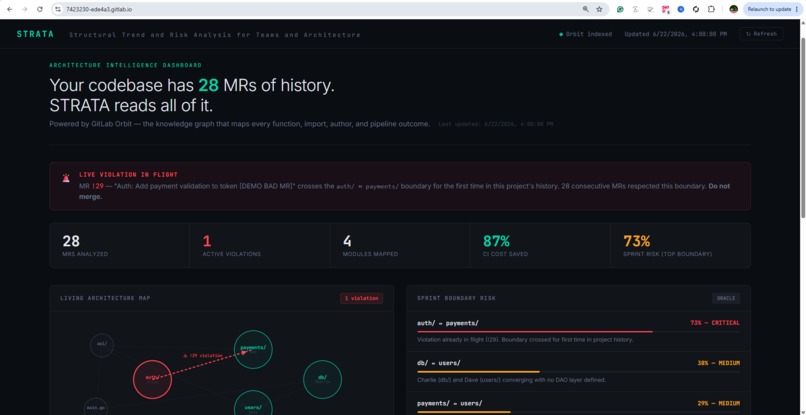Click the red siren alert icon
Image resolution: width=806 pixels, height=415 pixels.
click(x=66, y=178)
